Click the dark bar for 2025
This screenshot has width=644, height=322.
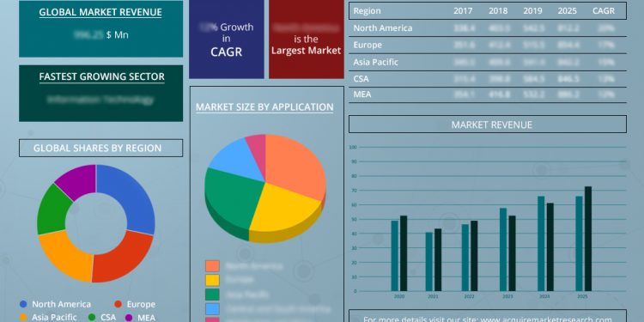click(x=588, y=239)
